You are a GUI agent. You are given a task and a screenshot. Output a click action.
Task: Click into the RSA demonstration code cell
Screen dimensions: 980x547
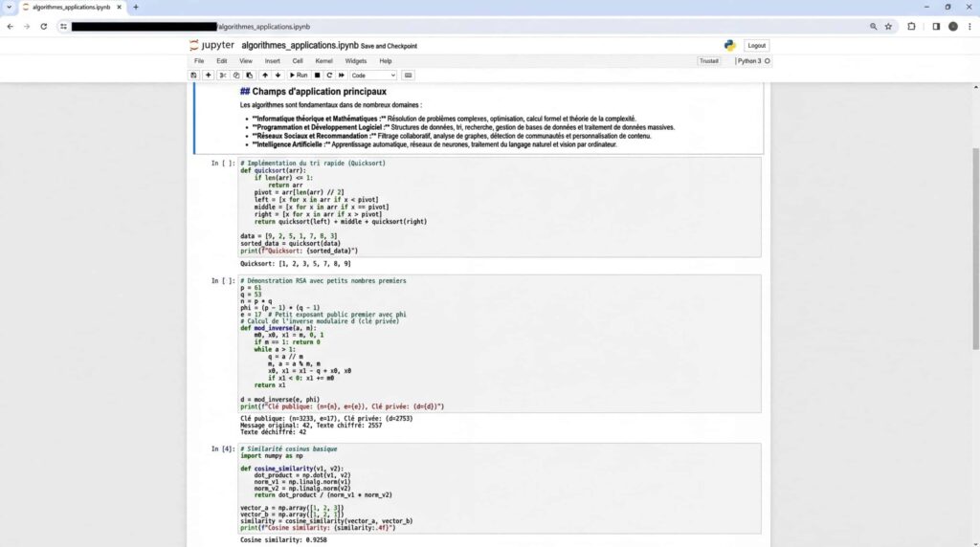click(499, 343)
